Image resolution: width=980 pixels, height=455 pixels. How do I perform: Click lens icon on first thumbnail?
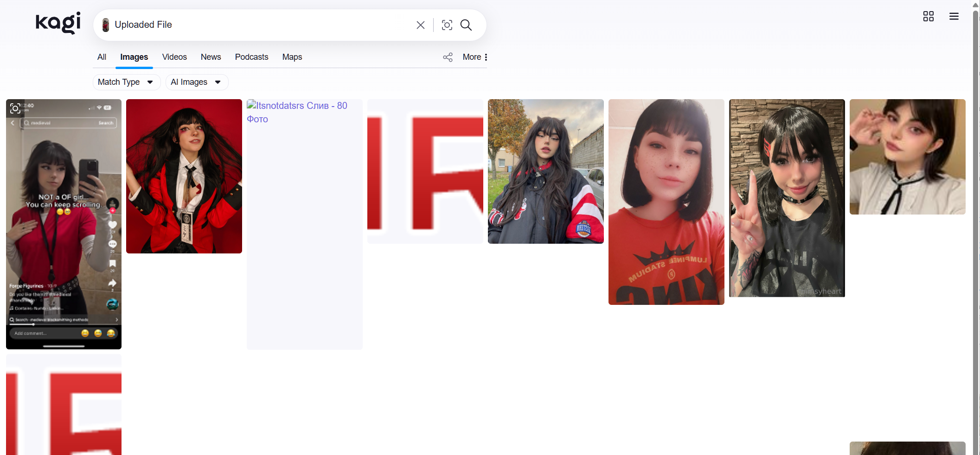(x=15, y=108)
